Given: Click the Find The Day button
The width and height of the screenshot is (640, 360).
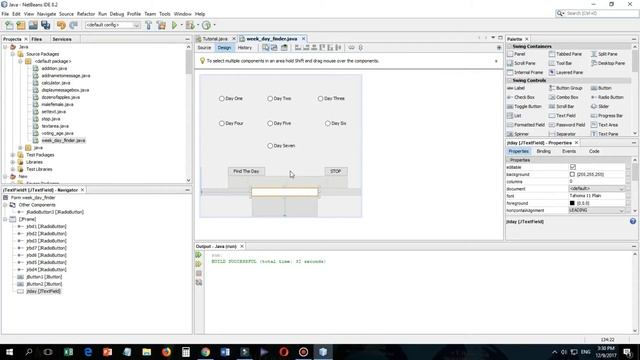Looking at the screenshot, I should (x=246, y=171).
